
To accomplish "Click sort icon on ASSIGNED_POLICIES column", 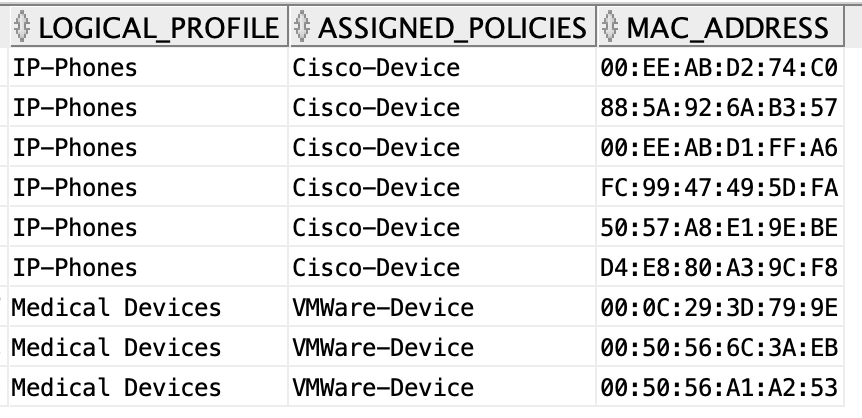I will click(x=302, y=26).
